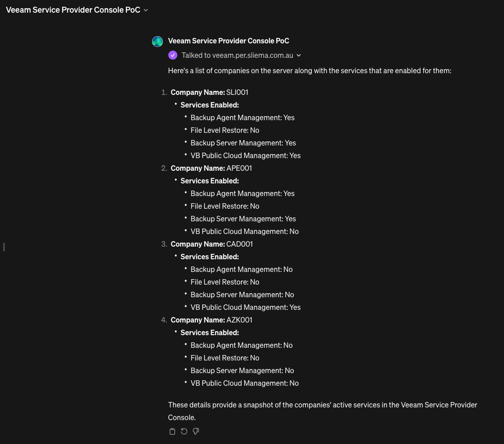Click company name AZK001

[239, 320]
